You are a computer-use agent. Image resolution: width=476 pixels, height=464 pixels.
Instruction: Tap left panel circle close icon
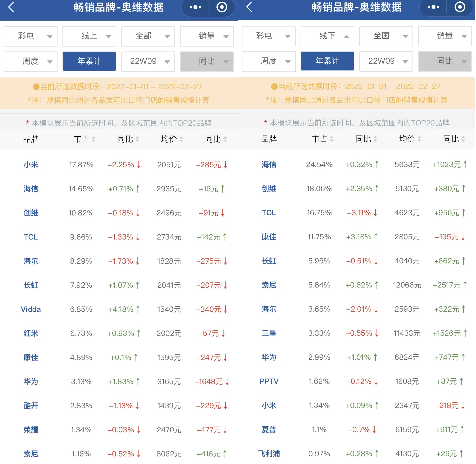[222, 7]
